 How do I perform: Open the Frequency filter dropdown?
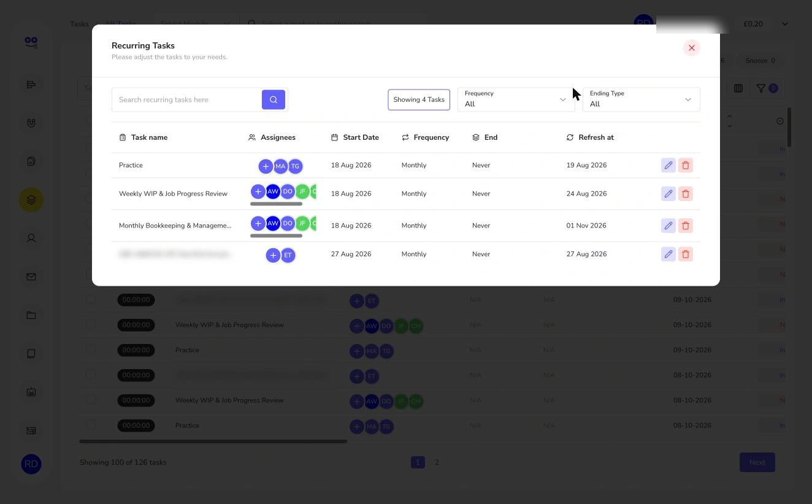click(x=516, y=99)
